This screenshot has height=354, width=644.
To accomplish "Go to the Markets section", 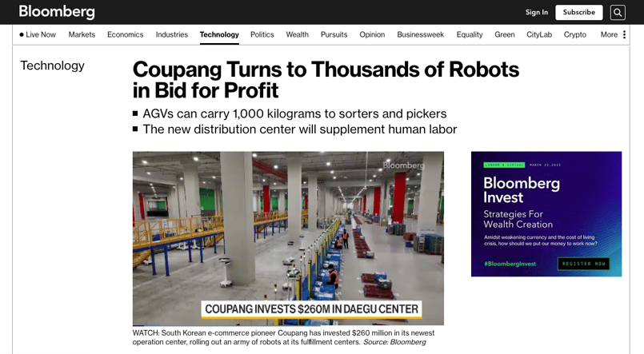I will point(82,34).
